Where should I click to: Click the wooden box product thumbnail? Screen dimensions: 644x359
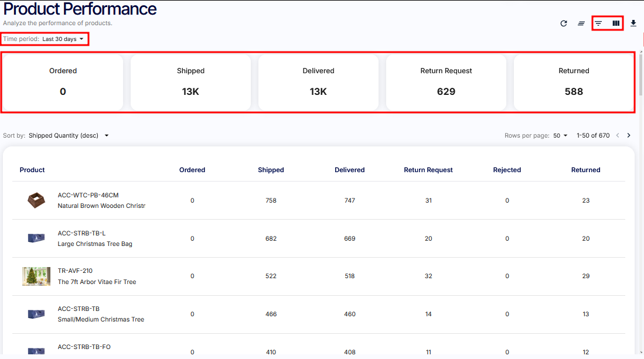click(36, 200)
